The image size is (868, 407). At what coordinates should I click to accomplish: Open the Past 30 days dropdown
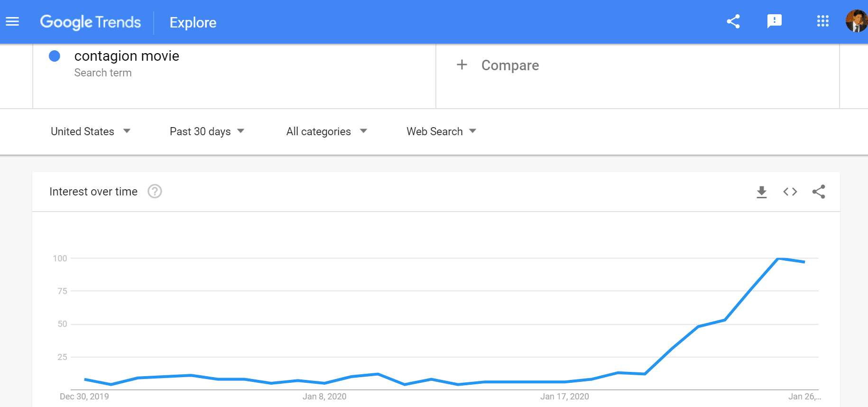click(x=207, y=131)
